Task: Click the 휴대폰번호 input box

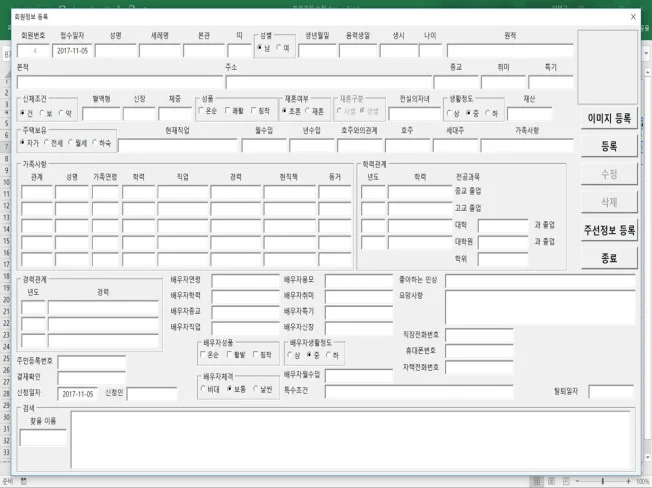Action: click(x=478, y=351)
